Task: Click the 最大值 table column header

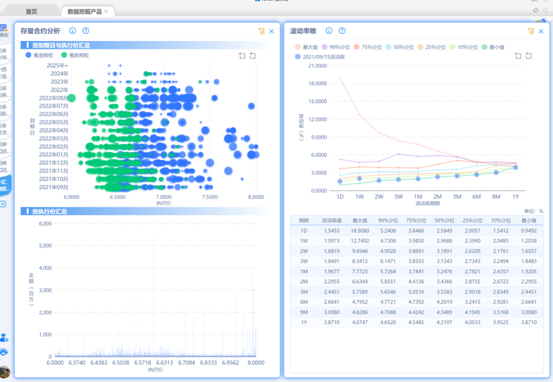Action: click(360, 220)
